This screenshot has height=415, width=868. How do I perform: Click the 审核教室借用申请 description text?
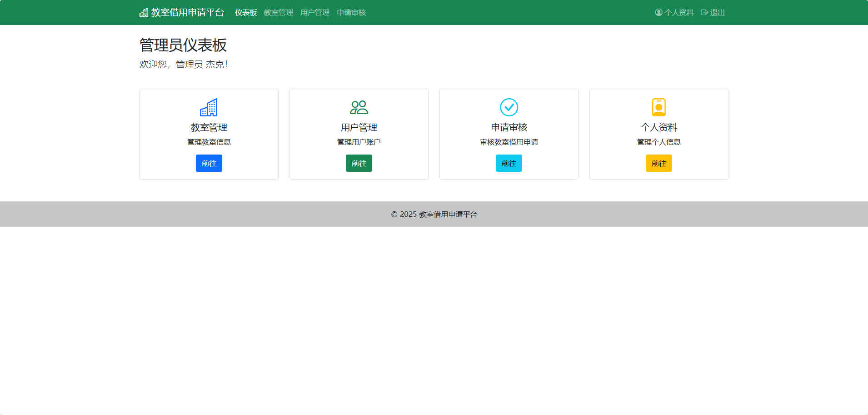tap(509, 142)
